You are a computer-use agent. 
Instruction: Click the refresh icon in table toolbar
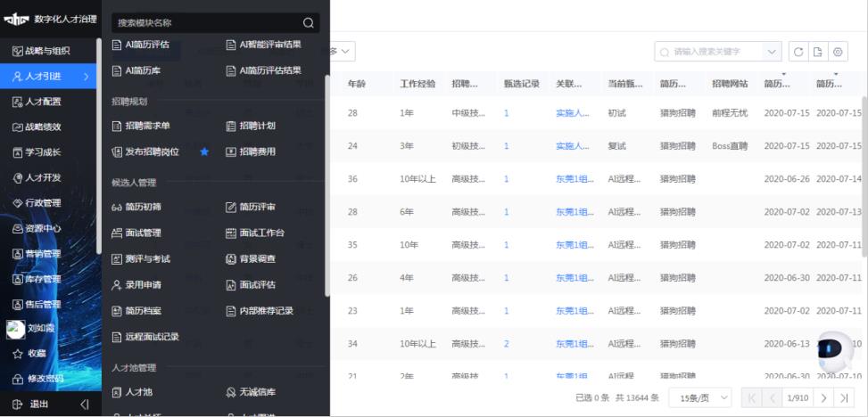[x=798, y=52]
